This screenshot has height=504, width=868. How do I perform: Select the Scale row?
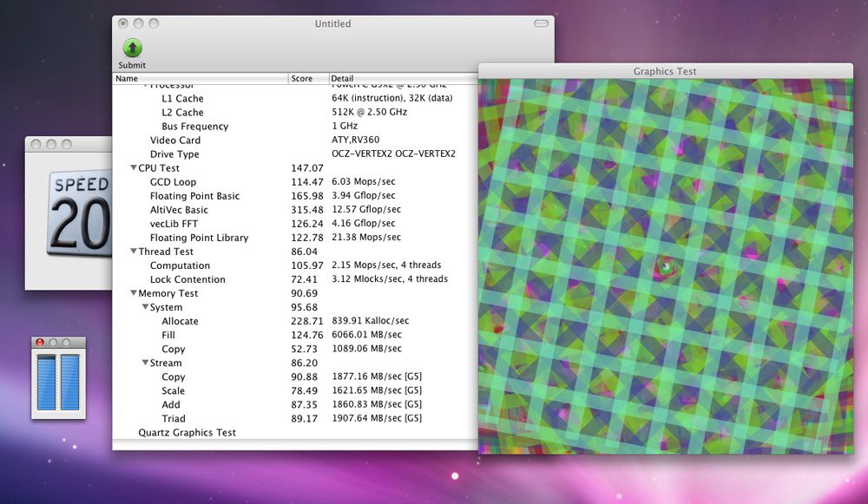pyautogui.click(x=295, y=390)
